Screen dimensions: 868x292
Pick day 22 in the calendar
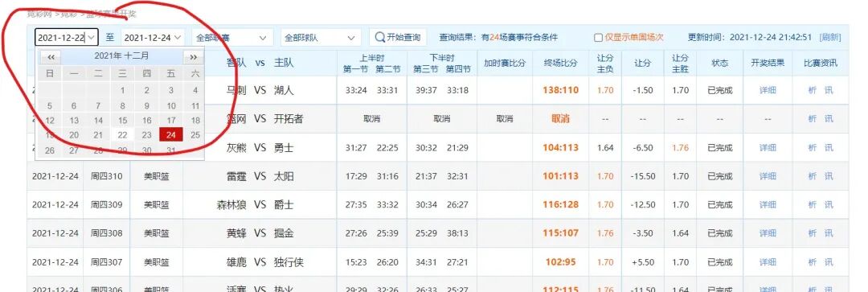pyautogui.click(x=122, y=134)
